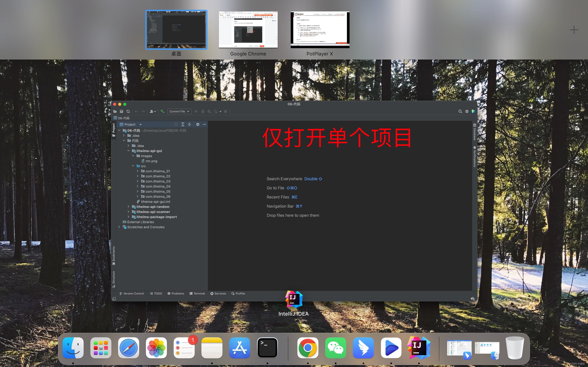Expand the itheima-api-random module
The image size is (588, 367).
(x=128, y=207)
